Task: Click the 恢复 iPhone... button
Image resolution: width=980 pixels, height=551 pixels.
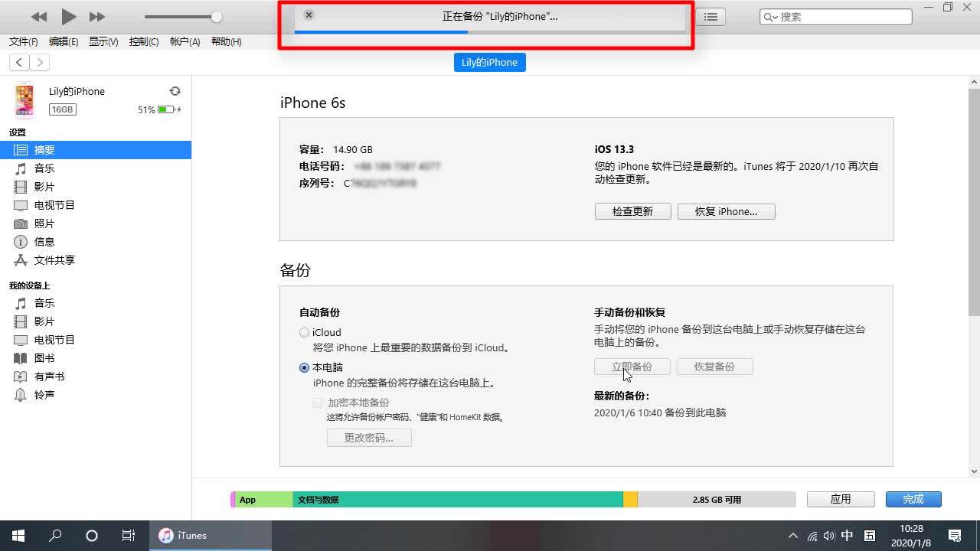Action: click(x=726, y=211)
